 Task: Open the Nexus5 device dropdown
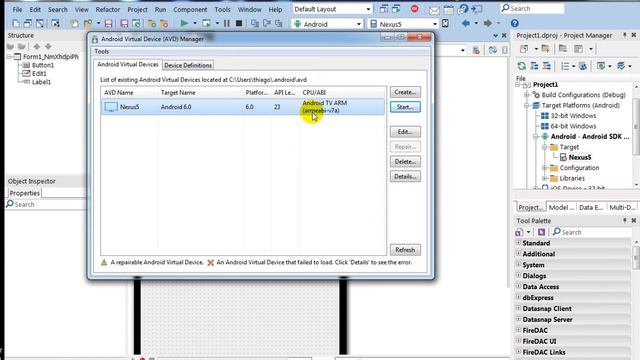pos(435,24)
